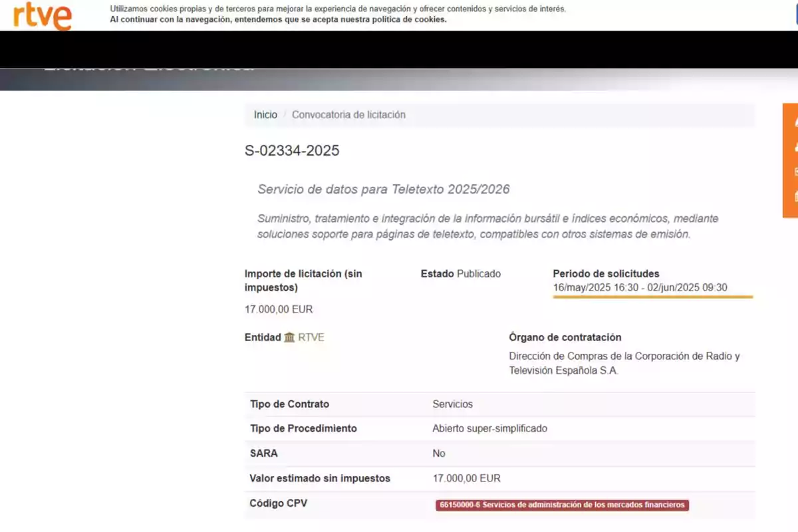Click the Código CPV row label
Viewport: 798px width, 532px height.
pos(278,503)
